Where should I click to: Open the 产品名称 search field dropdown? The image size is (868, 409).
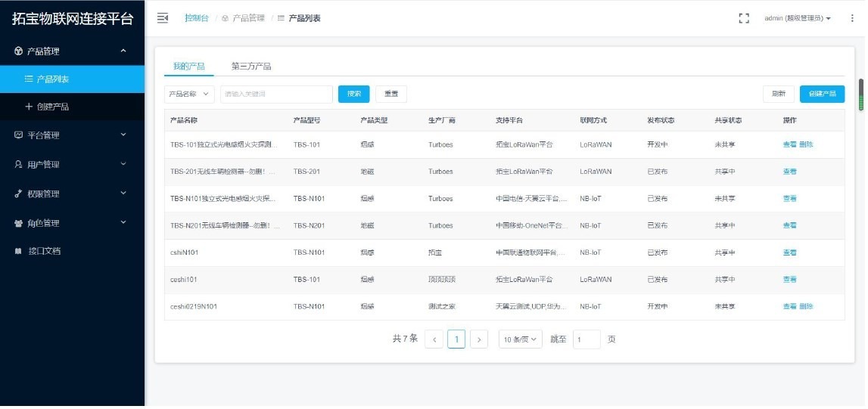pos(189,95)
